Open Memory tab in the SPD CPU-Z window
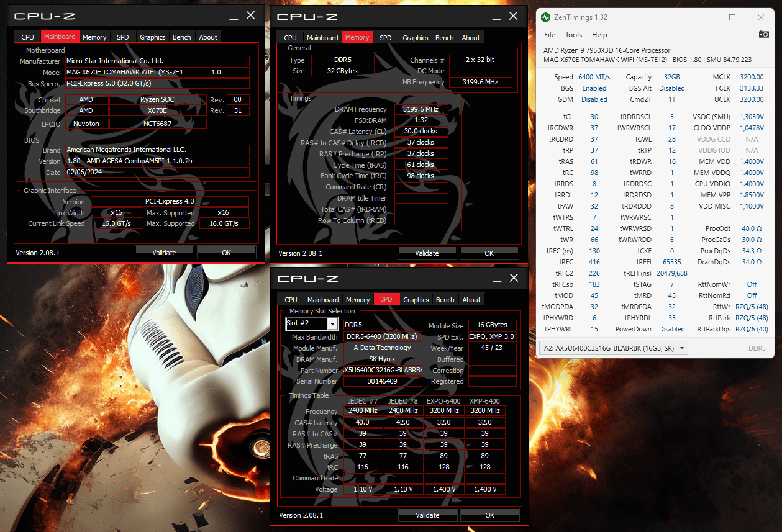This screenshot has height=532, width=782. [358, 299]
